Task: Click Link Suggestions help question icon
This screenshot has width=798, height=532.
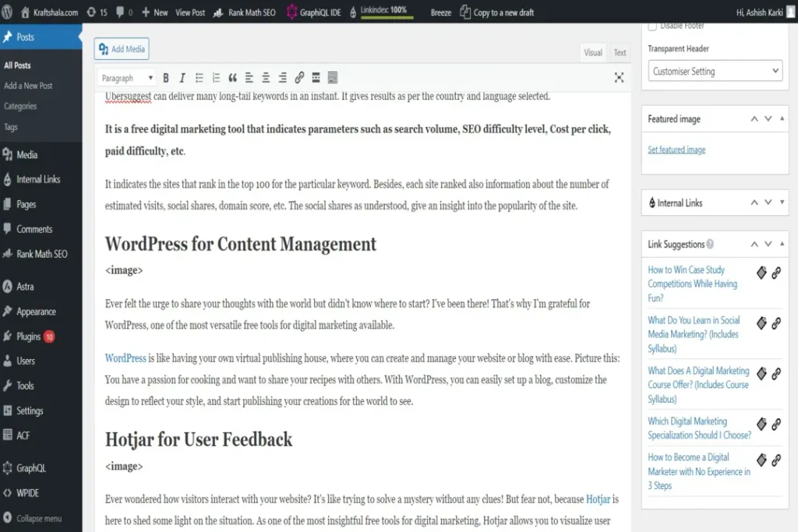Action: pos(710,244)
